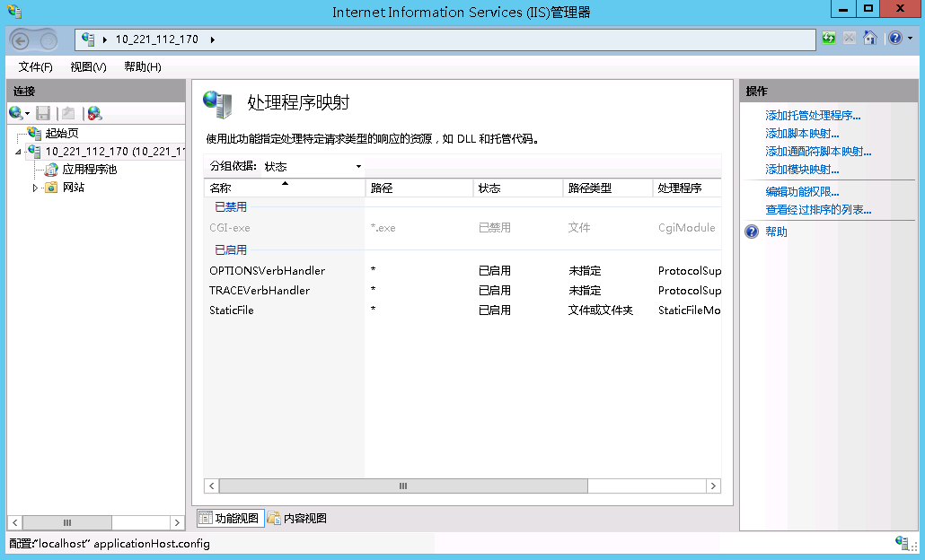Switch to the 内容视图 tab
The width and height of the screenshot is (925, 560).
(x=297, y=518)
